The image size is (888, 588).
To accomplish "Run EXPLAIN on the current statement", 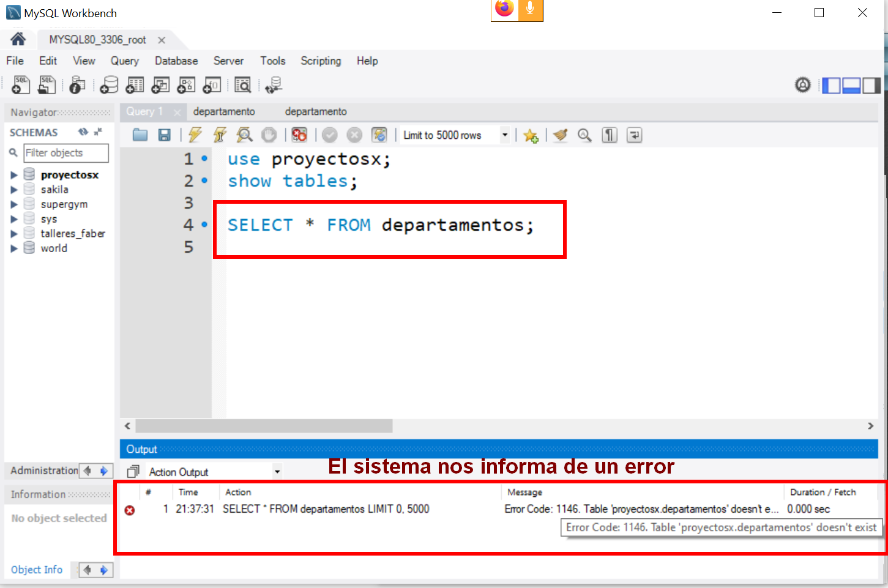I will coord(244,135).
